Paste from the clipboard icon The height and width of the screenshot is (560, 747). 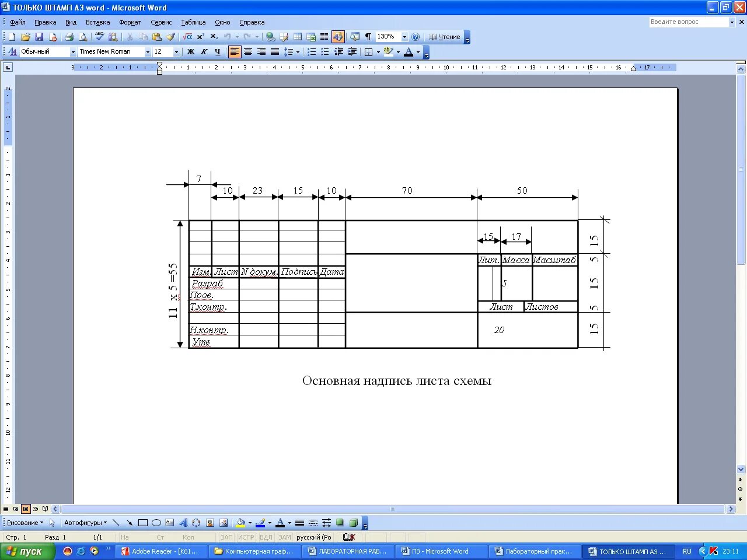pos(156,37)
